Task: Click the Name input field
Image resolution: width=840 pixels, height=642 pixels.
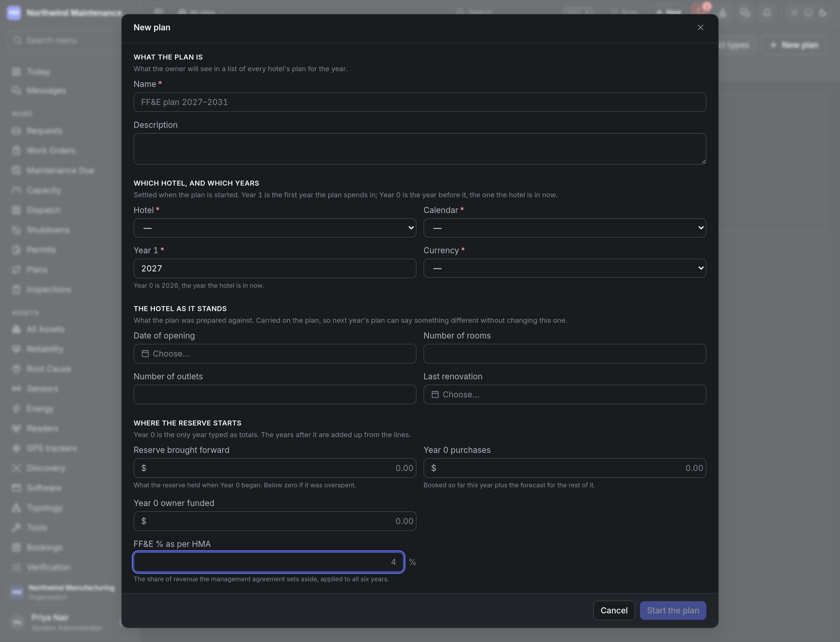Action: [x=419, y=102]
